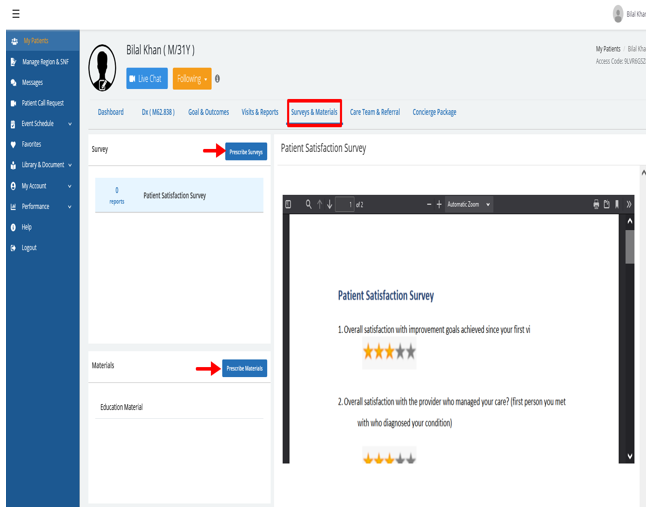
Task: Click the Library & Document icon
Action: tap(13, 165)
